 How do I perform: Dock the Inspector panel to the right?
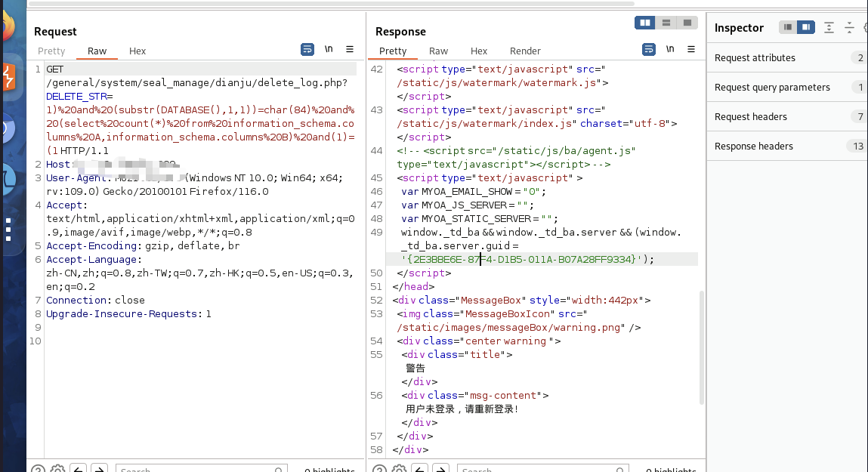(806, 27)
